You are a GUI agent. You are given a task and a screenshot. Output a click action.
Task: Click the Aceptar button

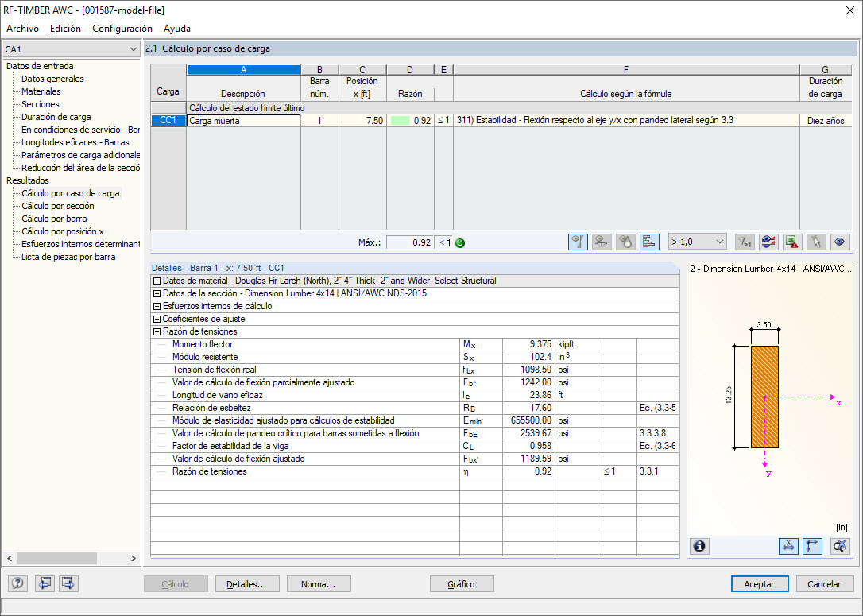click(x=760, y=584)
